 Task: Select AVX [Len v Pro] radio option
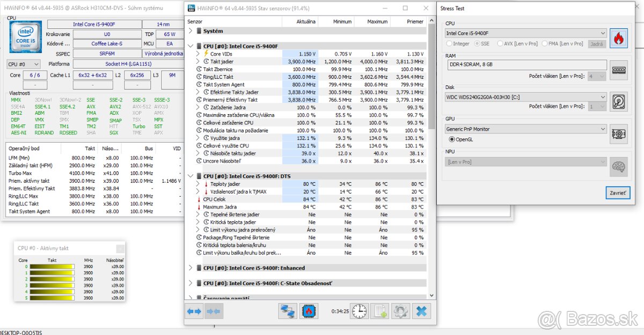(x=500, y=43)
